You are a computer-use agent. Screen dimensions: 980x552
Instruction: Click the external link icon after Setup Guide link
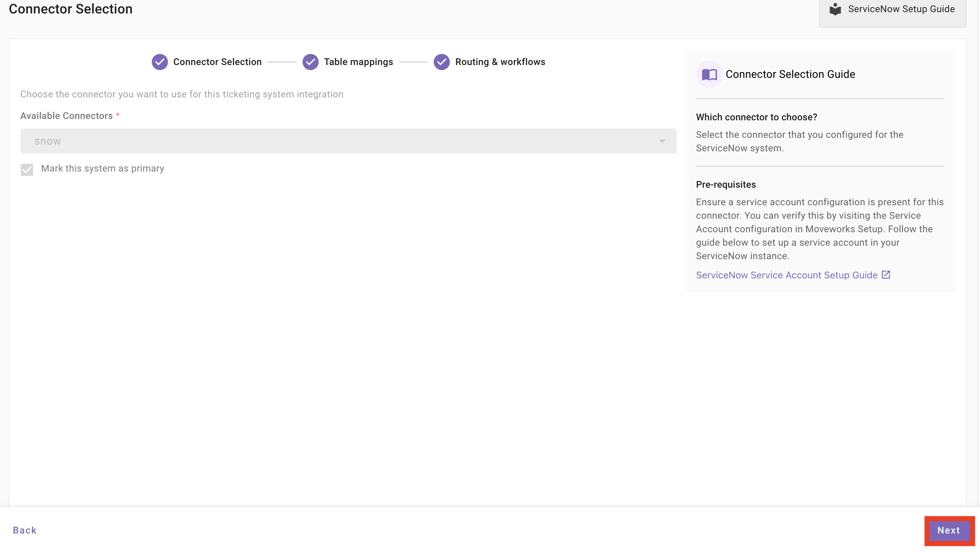coord(886,274)
